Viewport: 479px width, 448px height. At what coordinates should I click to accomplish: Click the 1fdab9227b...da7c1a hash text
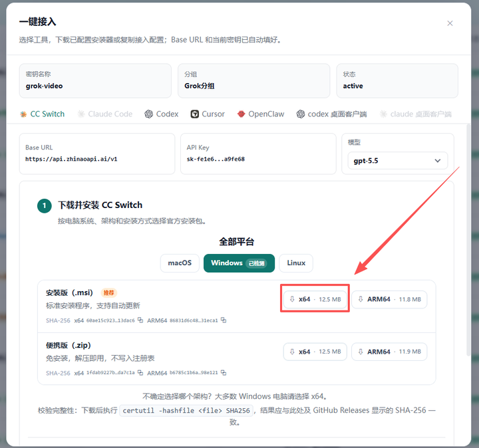coord(110,373)
